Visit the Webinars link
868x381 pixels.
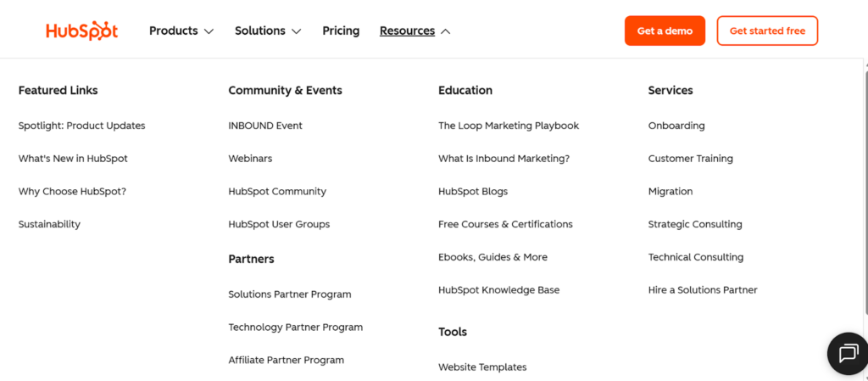(250, 159)
